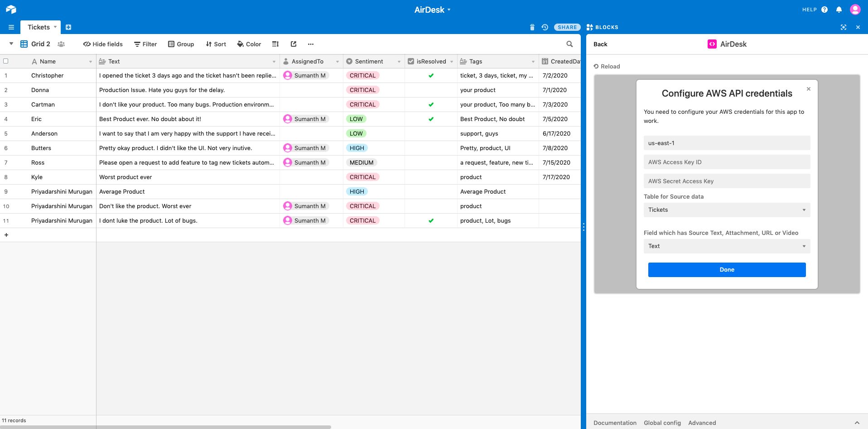Image resolution: width=868 pixels, height=429 pixels.
Task: Open the Sentiment column dropdown
Action: pos(399,62)
